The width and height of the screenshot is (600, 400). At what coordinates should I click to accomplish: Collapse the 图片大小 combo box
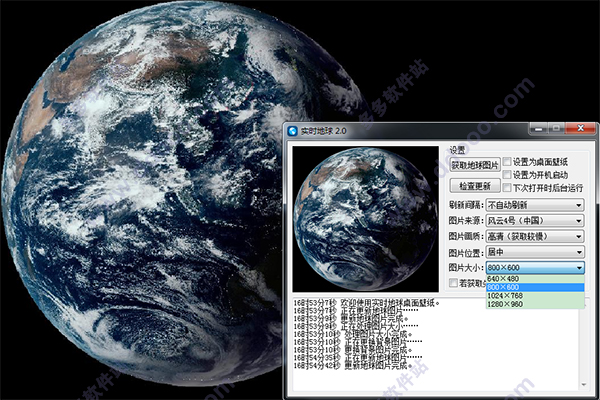535,268
